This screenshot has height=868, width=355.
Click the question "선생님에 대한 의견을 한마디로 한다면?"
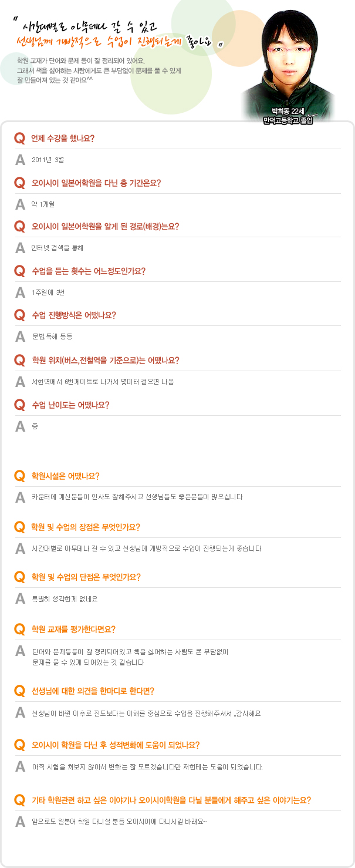coord(93,691)
